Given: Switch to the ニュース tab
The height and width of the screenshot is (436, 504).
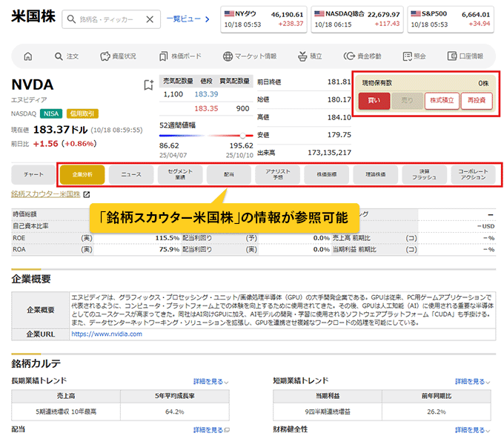Looking at the screenshot, I should (x=130, y=174).
